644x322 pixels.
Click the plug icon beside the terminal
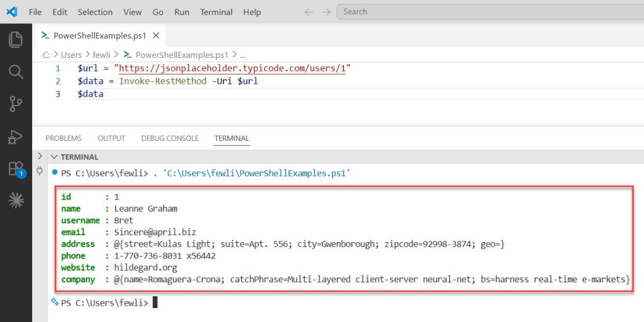click(40, 170)
